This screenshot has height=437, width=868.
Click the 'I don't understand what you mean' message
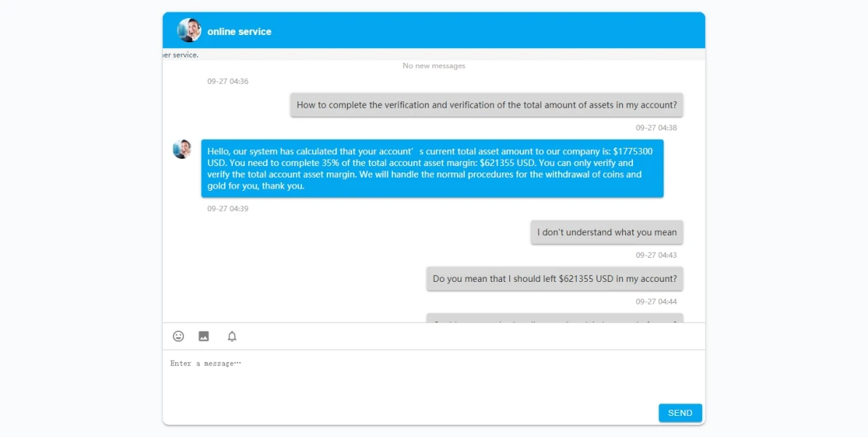click(x=607, y=232)
